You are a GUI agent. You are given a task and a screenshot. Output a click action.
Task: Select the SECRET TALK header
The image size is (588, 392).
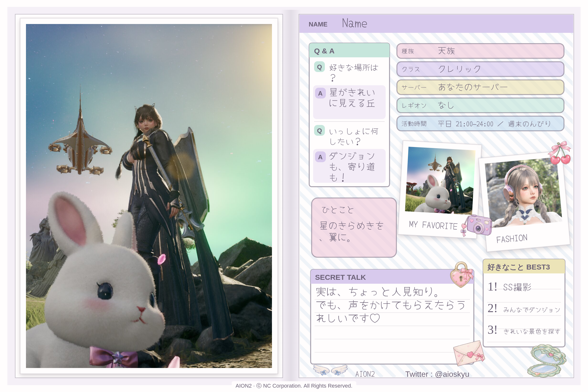pos(392,277)
